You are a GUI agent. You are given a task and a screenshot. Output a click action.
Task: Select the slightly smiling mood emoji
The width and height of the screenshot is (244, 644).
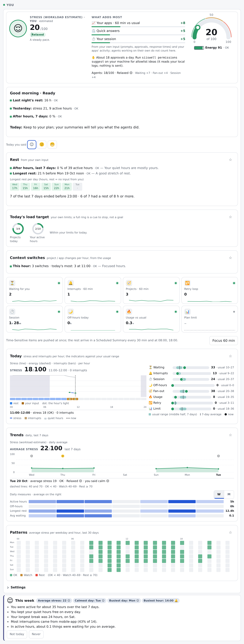(x=42, y=145)
